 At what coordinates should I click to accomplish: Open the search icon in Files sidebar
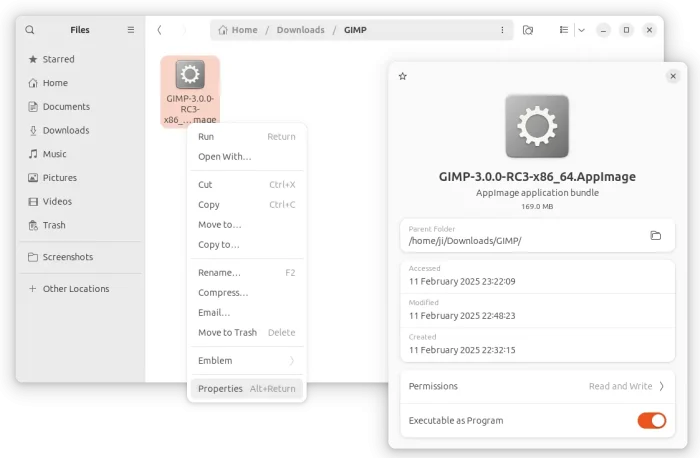(30, 30)
